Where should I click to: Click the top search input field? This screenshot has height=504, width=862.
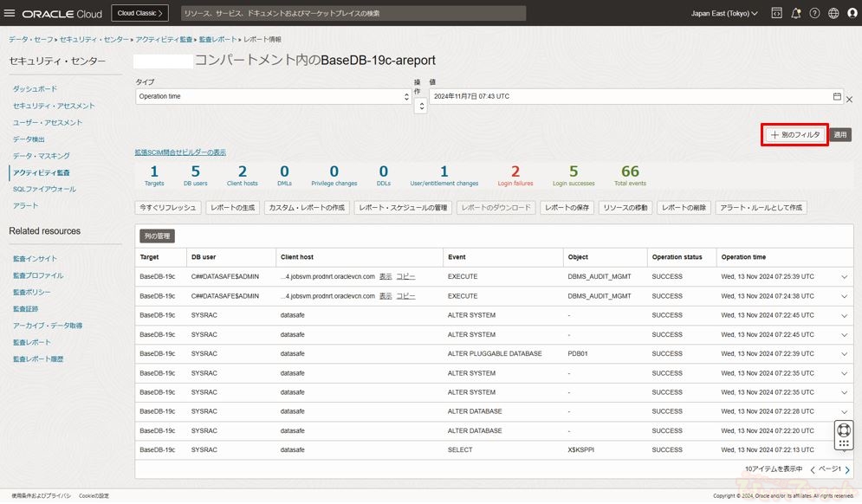(353, 14)
